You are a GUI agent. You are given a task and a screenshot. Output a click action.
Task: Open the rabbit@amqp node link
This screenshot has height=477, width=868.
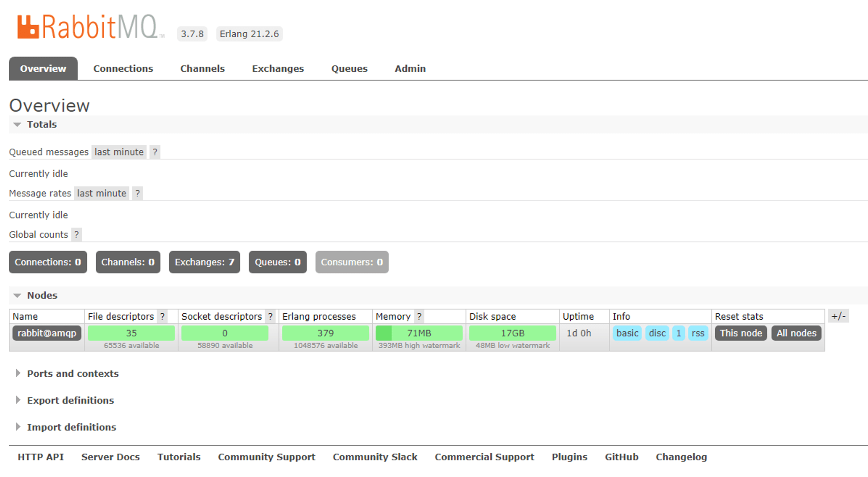pyautogui.click(x=47, y=333)
